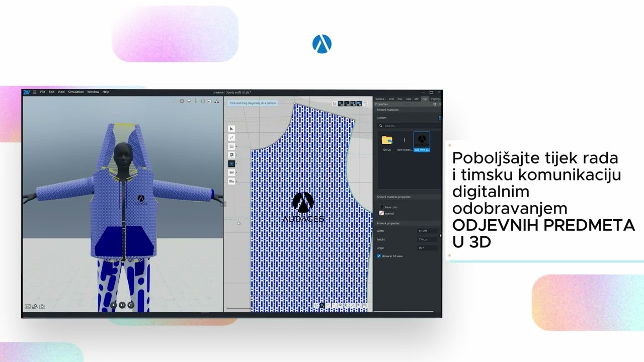Open the hamburger menu beside the app logo
This screenshot has height=362, width=644.
(x=35, y=92)
